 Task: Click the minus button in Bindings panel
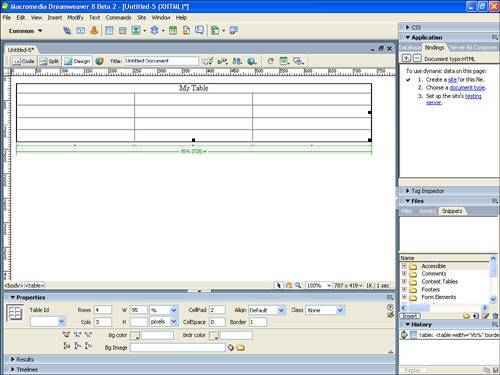pyautogui.click(x=417, y=58)
